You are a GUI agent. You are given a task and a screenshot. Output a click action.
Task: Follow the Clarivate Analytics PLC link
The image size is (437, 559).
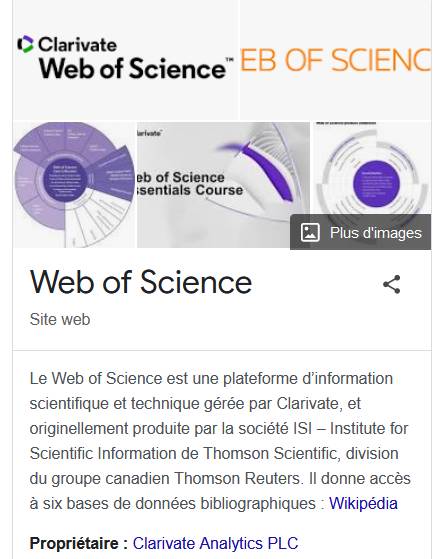click(215, 544)
